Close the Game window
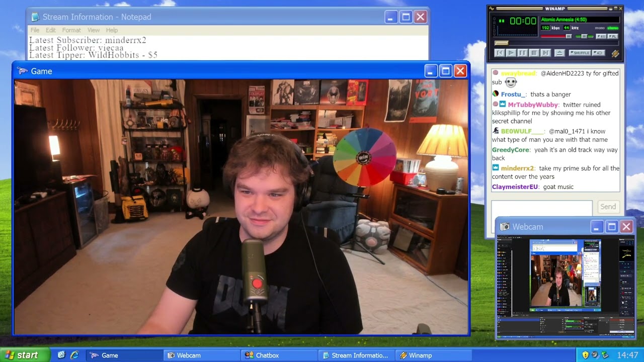Screen dimensions: 644x362 (460, 71)
